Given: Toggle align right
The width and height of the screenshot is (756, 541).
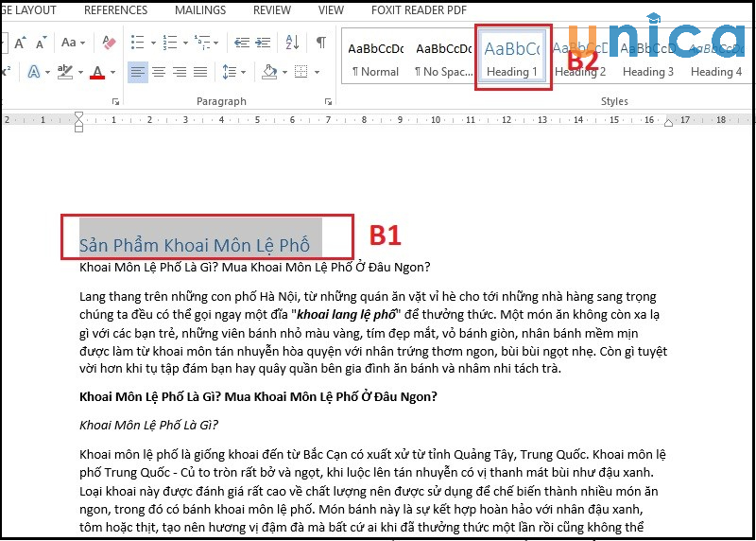Looking at the screenshot, I should (x=180, y=73).
